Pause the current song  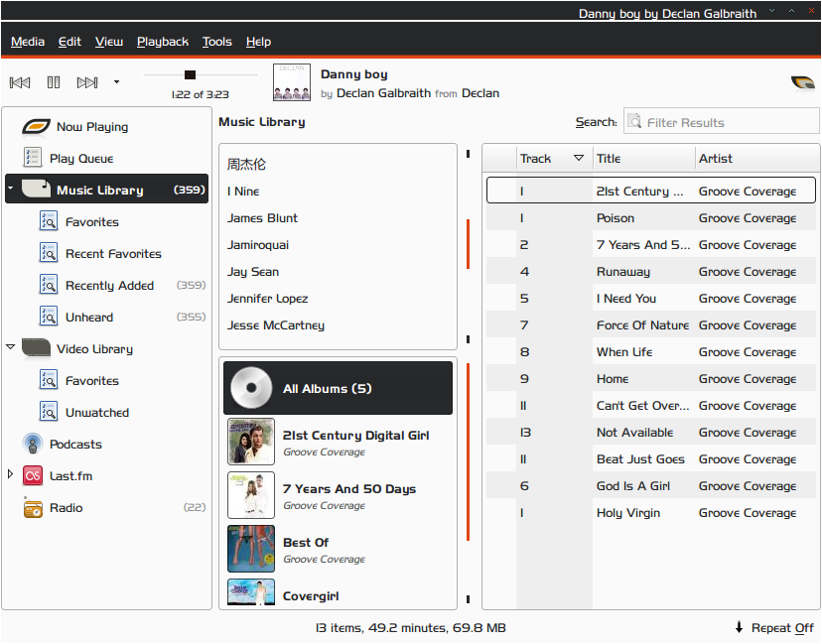pos(54,82)
